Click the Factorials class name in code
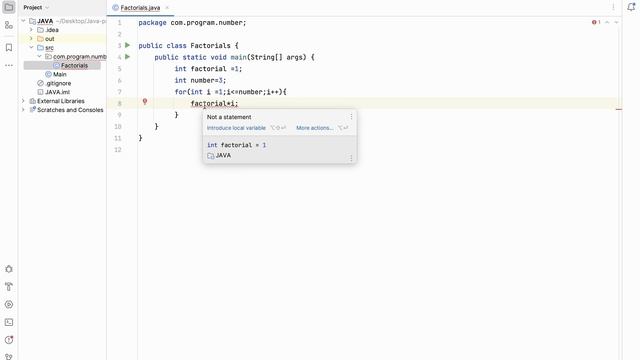640x360 pixels. (210, 46)
